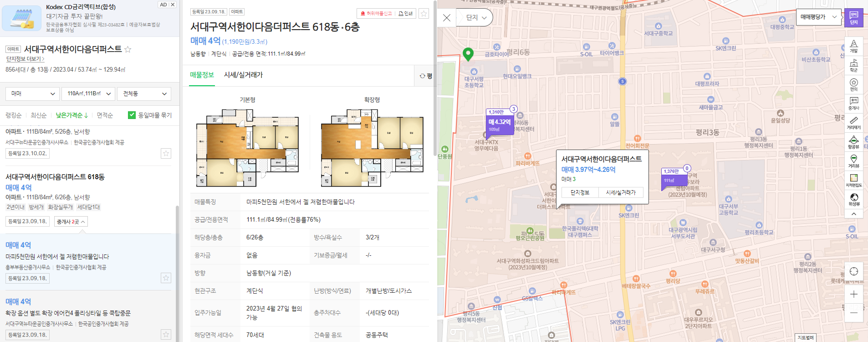Open the 지도범례 map legend

(805, 337)
